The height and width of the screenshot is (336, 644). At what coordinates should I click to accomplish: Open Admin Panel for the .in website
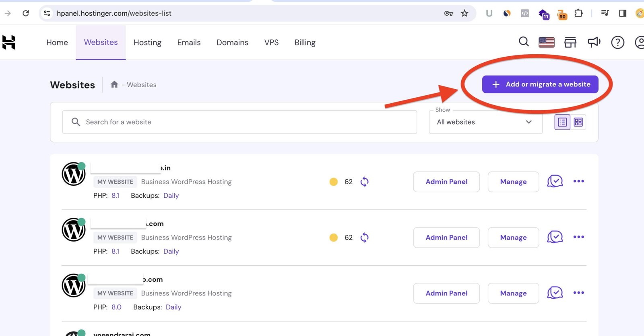tap(446, 182)
